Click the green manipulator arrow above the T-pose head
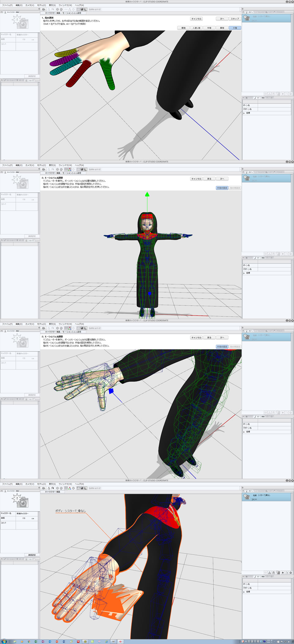The width and height of the screenshot is (294, 644). pos(147,194)
